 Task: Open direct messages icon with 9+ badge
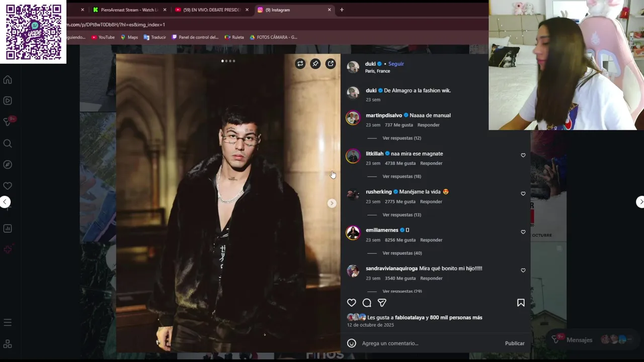point(8,122)
